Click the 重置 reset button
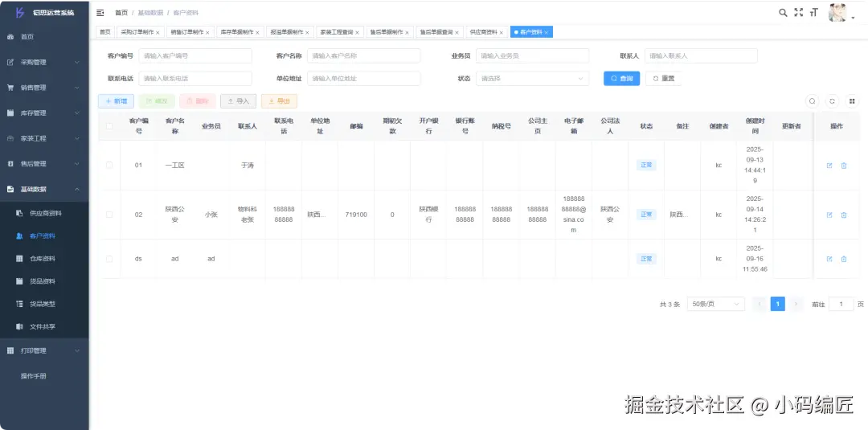 tap(664, 79)
